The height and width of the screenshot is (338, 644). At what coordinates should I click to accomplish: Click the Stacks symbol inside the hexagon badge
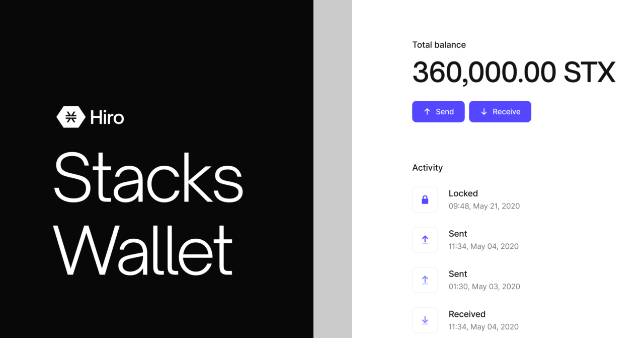coord(72,117)
